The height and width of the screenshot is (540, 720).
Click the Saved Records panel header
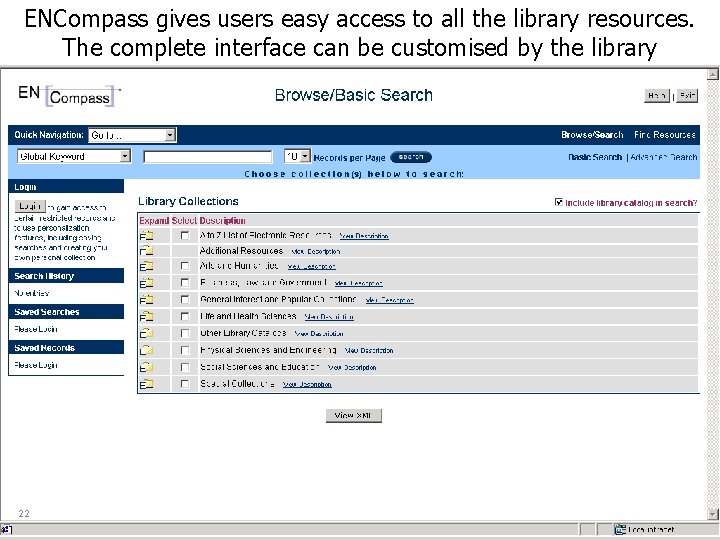click(x=66, y=348)
